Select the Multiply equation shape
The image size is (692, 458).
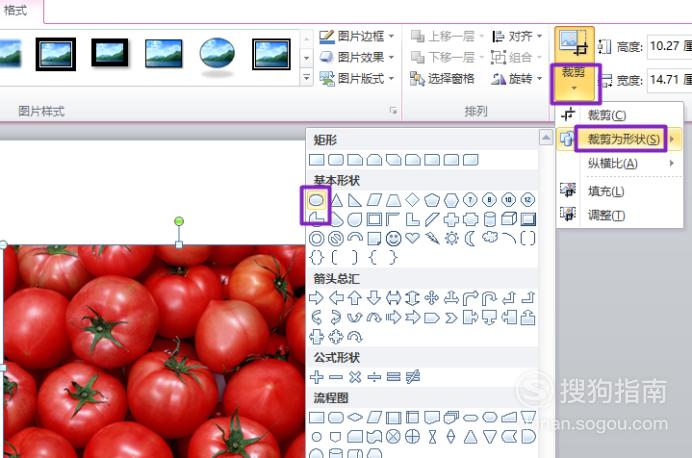point(355,377)
